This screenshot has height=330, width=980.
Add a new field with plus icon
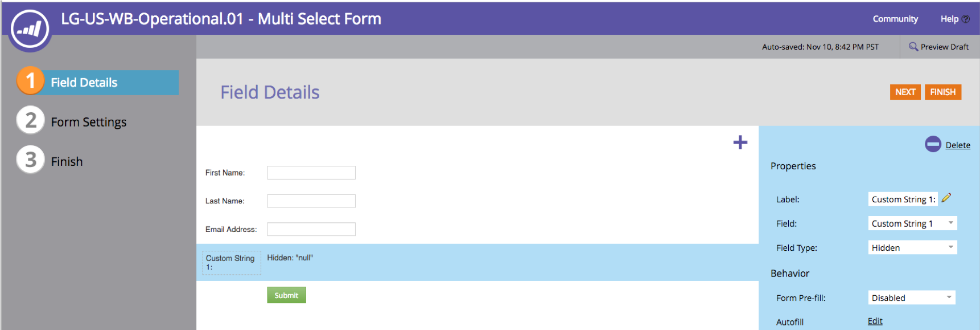[x=740, y=142]
